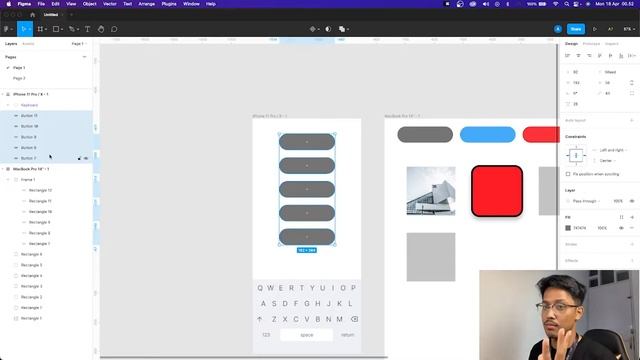640x360 pixels.
Task: Select the Frame tool
Action: click(40, 29)
